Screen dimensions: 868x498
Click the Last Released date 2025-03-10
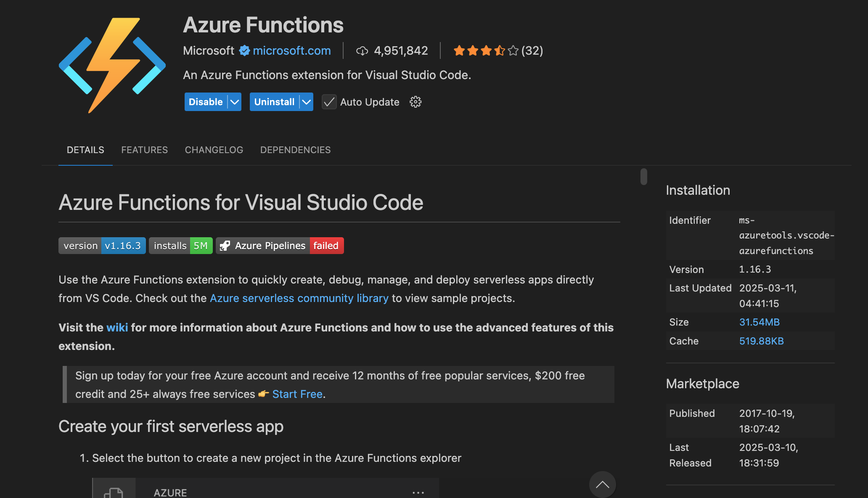tap(769, 455)
